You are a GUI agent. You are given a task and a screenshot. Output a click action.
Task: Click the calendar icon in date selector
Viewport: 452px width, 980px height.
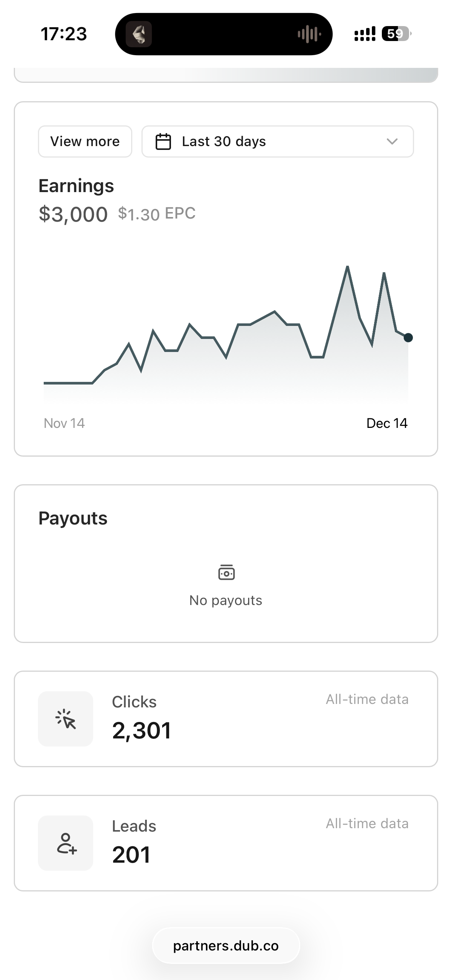163,141
